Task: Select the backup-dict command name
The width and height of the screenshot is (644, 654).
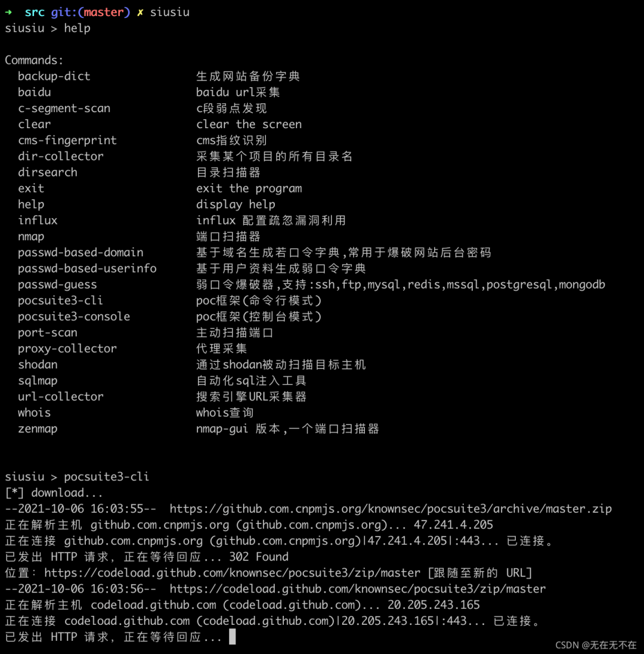Action: (x=54, y=76)
